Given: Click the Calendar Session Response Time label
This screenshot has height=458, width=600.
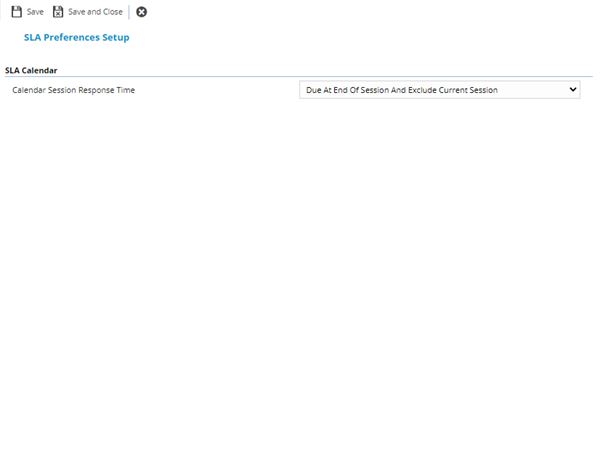Looking at the screenshot, I should (73, 90).
